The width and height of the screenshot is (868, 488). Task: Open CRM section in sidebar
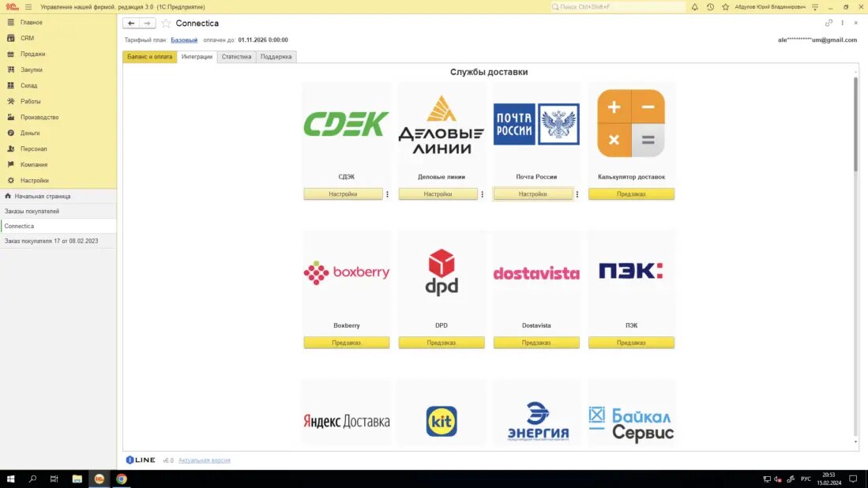58,38
